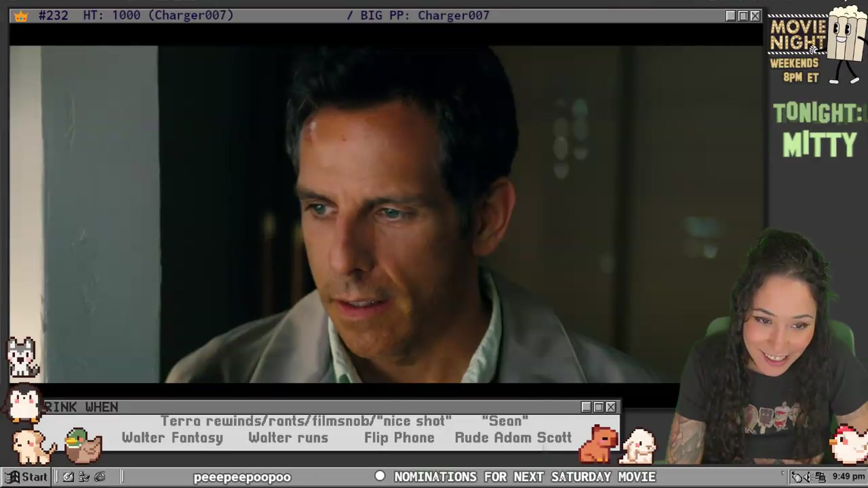Image resolution: width=868 pixels, height=488 pixels.
Task: Click the 9:49 pm taskbar clock
Action: (849, 476)
